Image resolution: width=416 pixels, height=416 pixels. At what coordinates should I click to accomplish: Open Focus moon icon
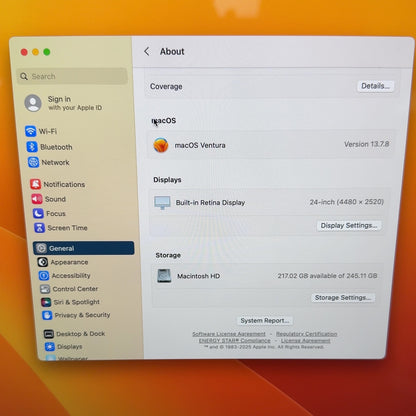(38, 213)
